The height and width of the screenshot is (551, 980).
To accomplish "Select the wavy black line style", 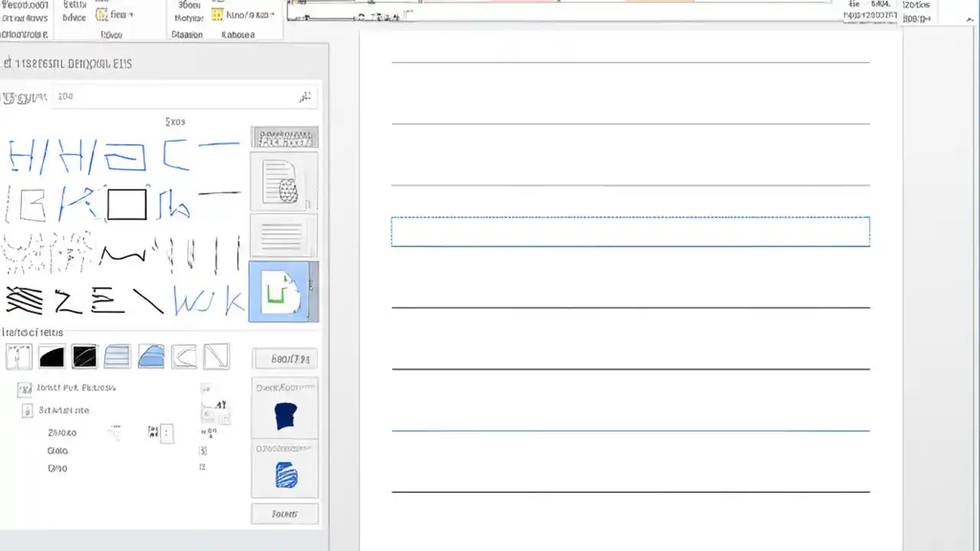I will click(124, 254).
